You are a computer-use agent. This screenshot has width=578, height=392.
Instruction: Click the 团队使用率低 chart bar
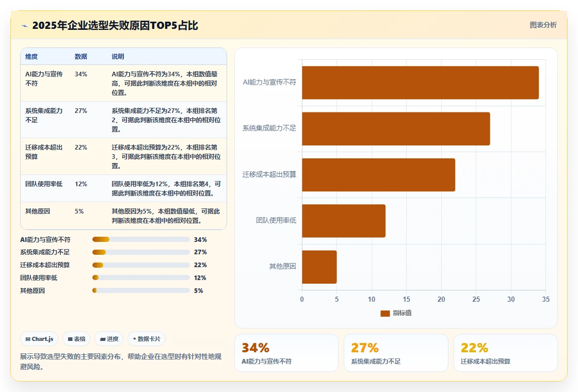pos(344,221)
